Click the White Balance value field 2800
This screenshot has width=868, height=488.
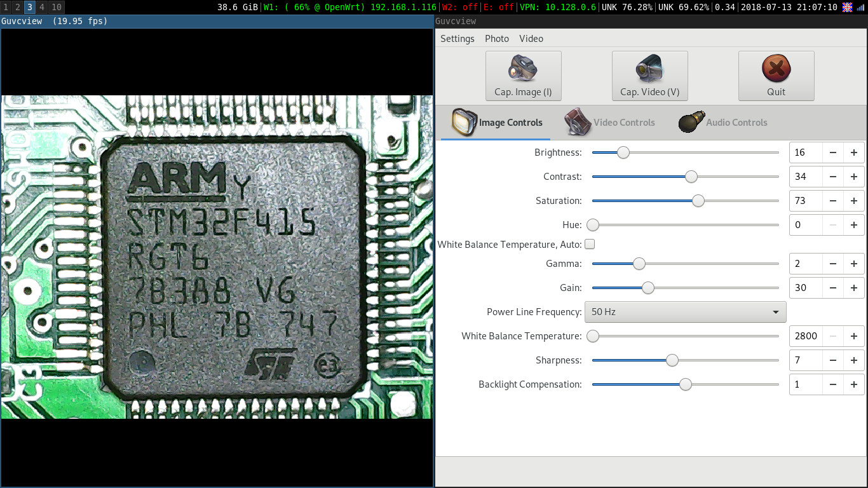tap(806, 336)
